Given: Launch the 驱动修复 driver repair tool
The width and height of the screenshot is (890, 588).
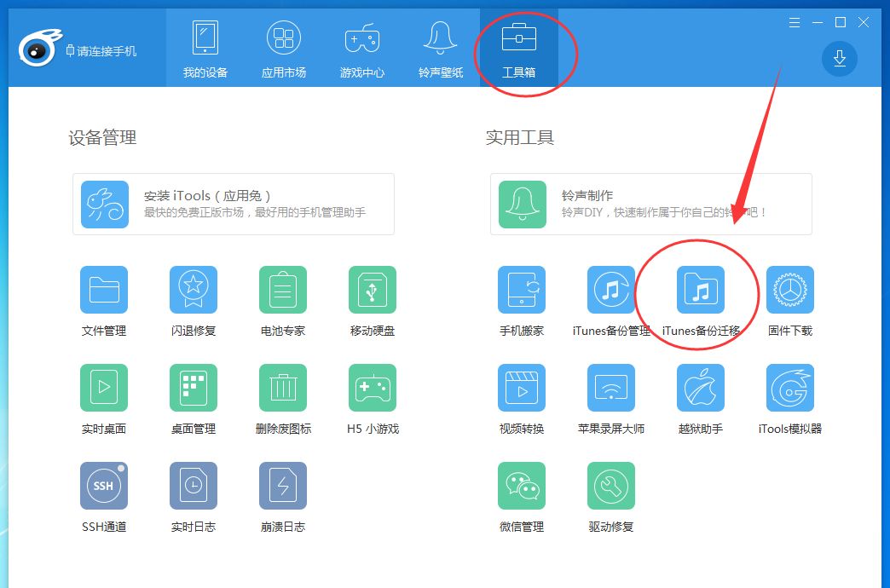Looking at the screenshot, I should [611, 487].
